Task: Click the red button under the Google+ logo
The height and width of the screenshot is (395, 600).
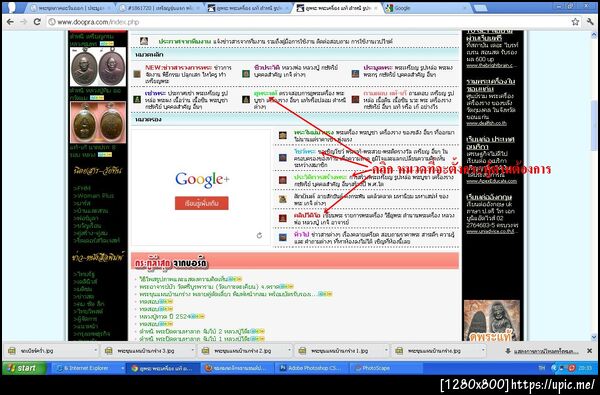Action: 202,203
